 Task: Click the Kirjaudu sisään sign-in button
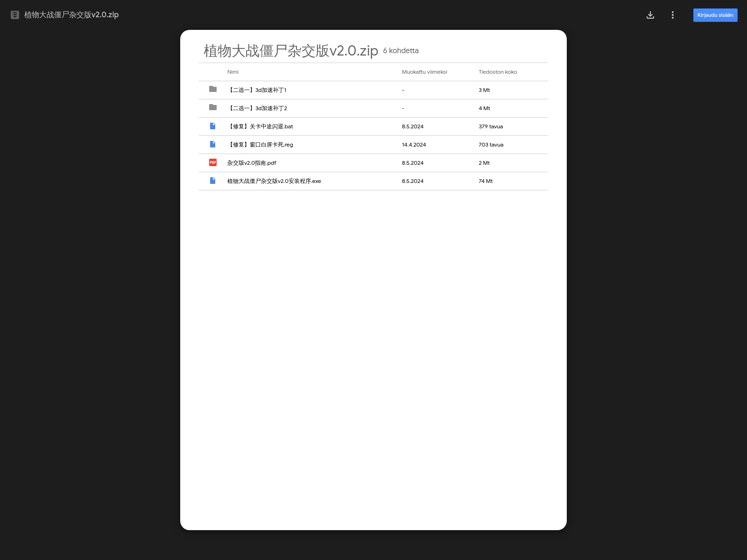pyautogui.click(x=715, y=15)
